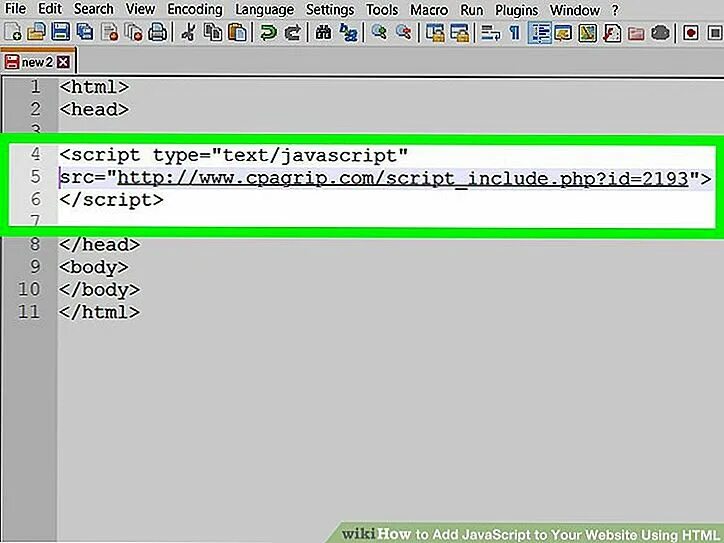Open the Window menu
The image size is (724, 543).
click(x=575, y=10)
